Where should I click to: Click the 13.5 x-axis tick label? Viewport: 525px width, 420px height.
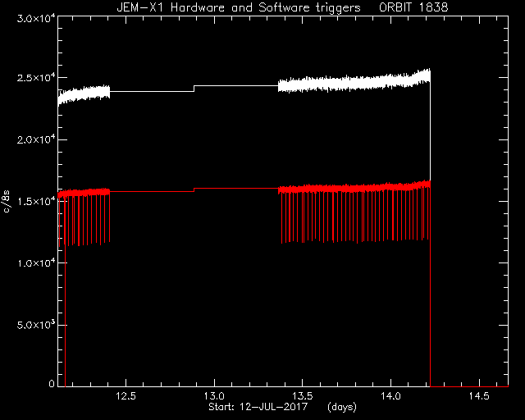tap(303, 396)
